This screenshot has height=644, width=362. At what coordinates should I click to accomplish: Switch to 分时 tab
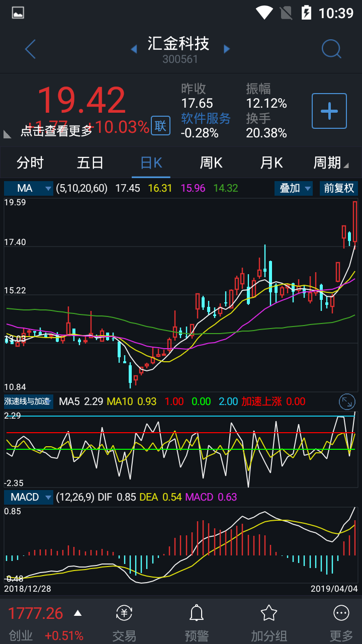[30, 163]
